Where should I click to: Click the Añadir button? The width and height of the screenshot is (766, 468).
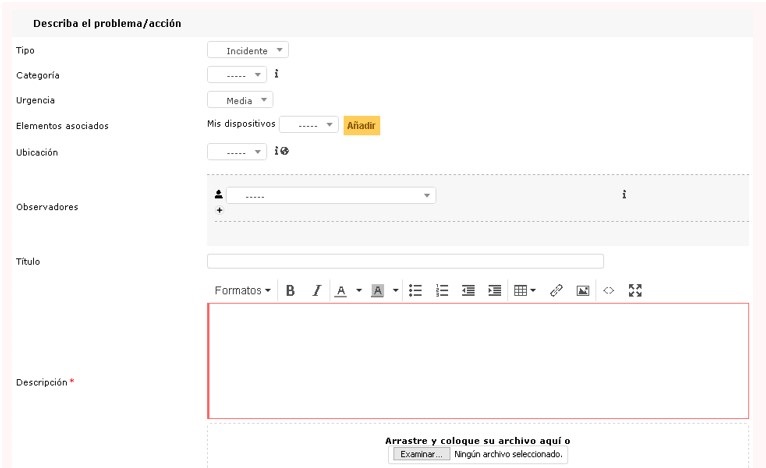(361, 126)
